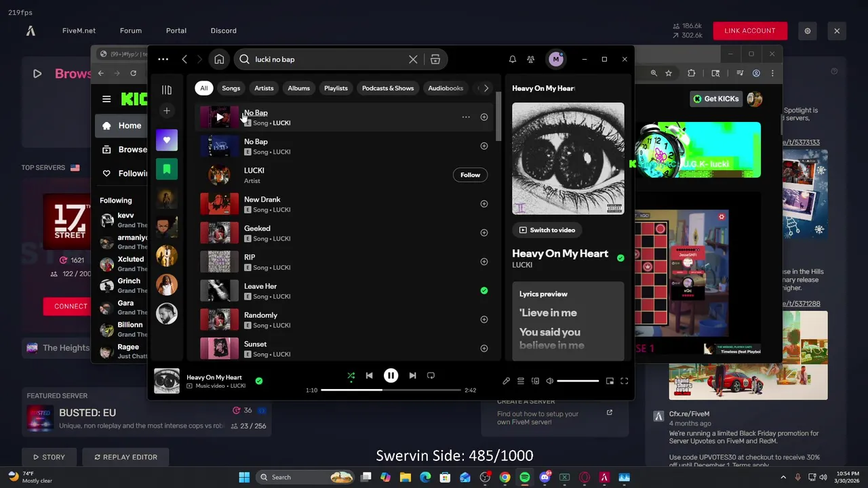Viewport: 868px width, 488px height.
Task: Select the Playlists filter chip
Action: pyautogui.click(x=336, y=88)
